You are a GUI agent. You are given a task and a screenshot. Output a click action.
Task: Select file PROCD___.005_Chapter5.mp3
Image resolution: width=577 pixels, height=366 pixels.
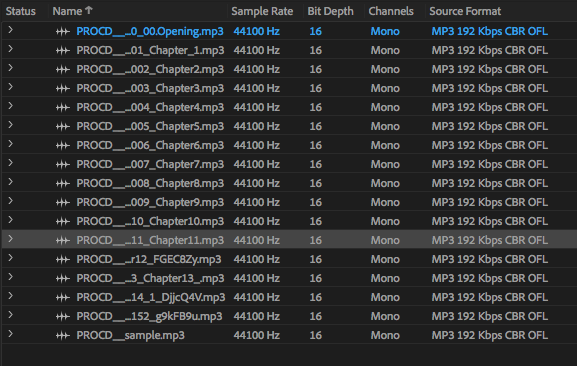[x=150, y=127]
